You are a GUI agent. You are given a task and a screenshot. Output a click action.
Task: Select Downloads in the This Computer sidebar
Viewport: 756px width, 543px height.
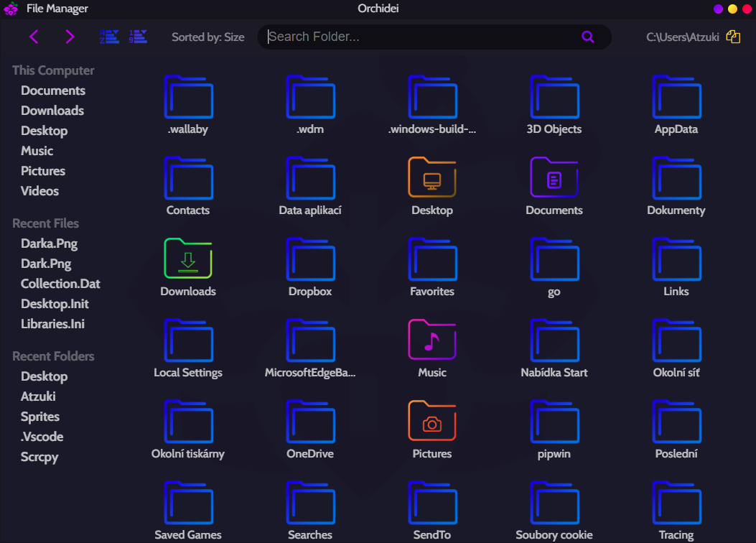coord(52,111)
